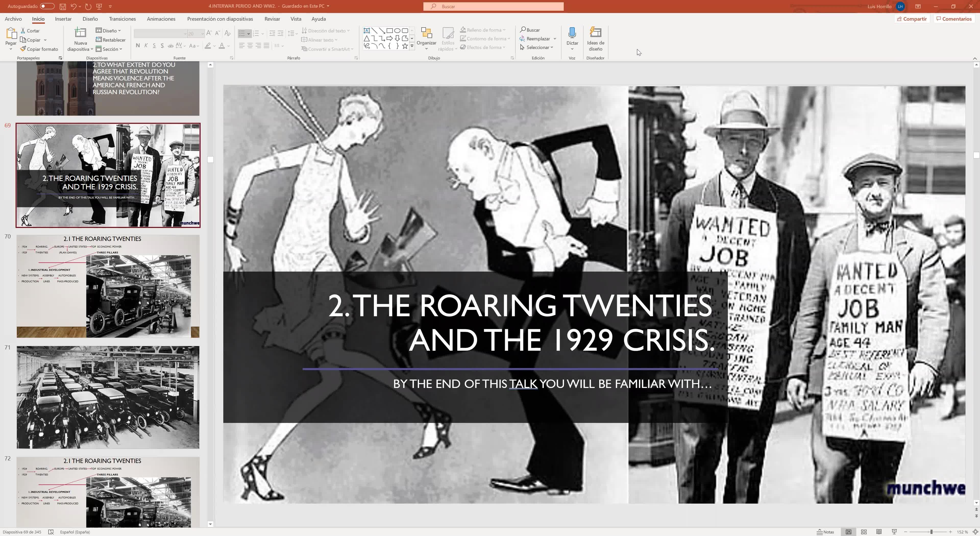Screen dimensions: 980x536
Task: Click the save icon in title bar
Action: [62, 6]
